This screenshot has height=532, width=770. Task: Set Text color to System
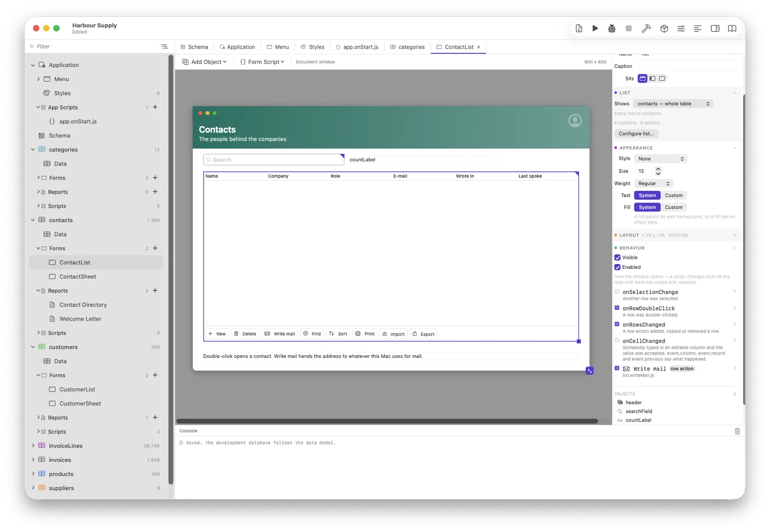pos(647,195)
